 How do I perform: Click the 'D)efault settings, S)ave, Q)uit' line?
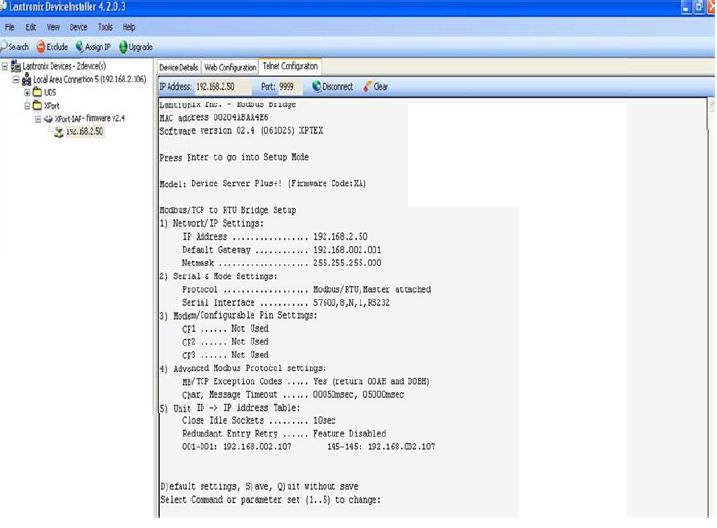pos(259,486)
